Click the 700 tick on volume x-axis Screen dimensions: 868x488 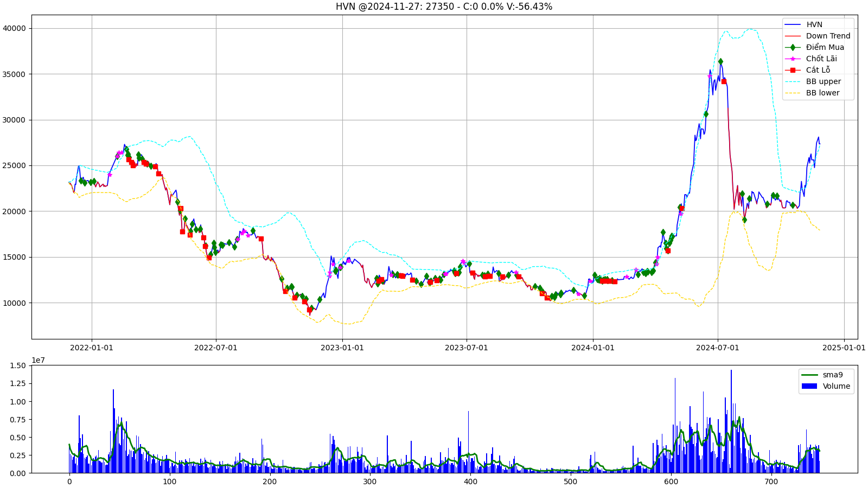pyautogui.click(x=771, y=481)
